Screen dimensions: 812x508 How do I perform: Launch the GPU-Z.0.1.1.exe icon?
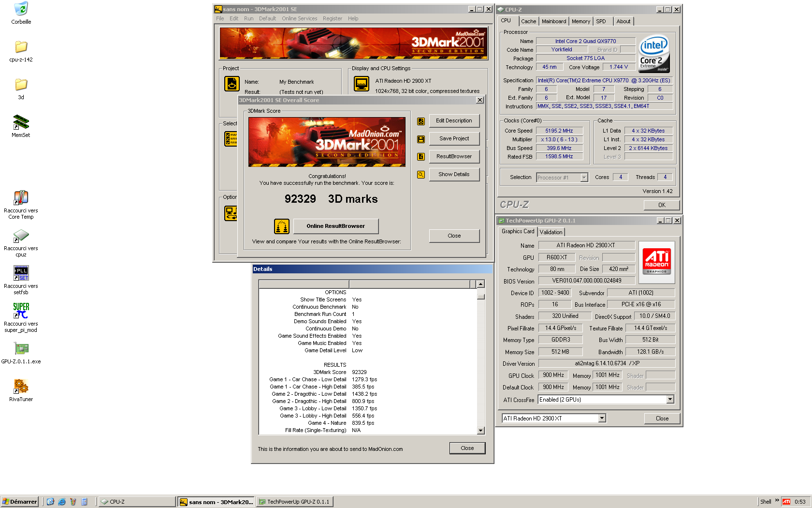click(21, 349)
